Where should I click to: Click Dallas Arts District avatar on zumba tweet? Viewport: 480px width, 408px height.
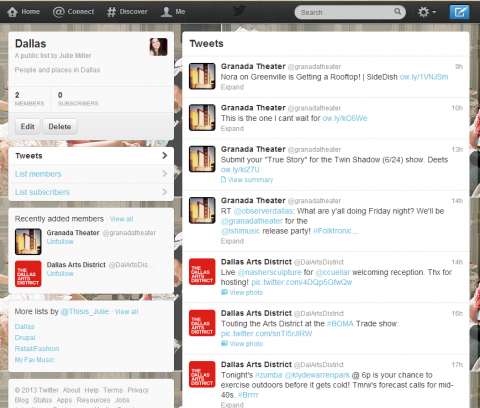[202, 374]
